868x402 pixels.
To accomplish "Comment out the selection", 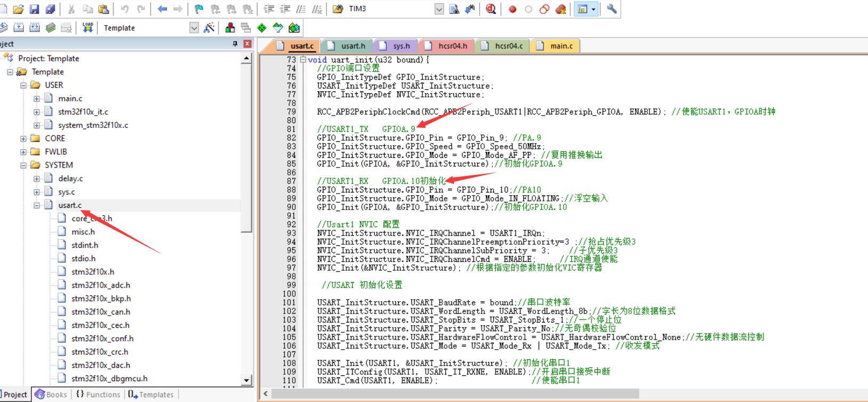I will (301, 9).
